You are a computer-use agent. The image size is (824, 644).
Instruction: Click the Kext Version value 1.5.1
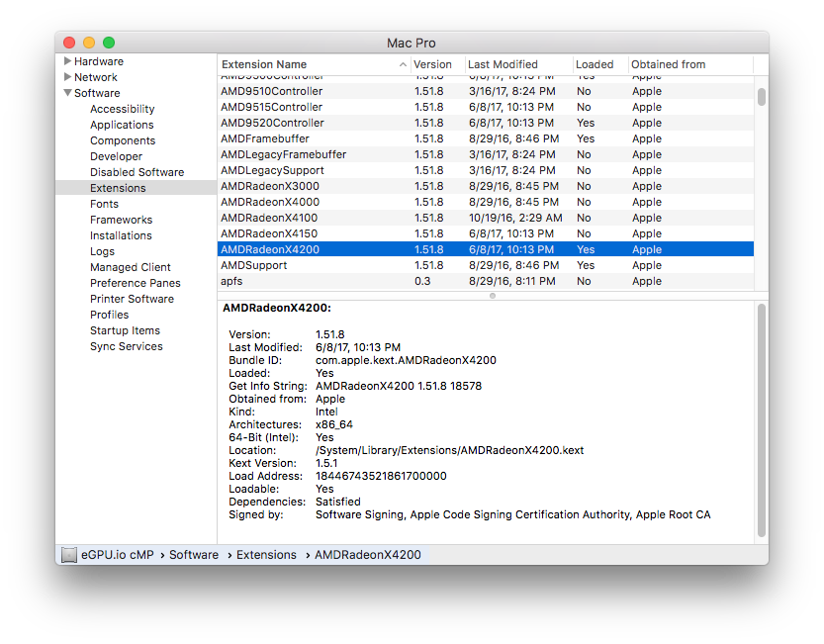point(326,463)
